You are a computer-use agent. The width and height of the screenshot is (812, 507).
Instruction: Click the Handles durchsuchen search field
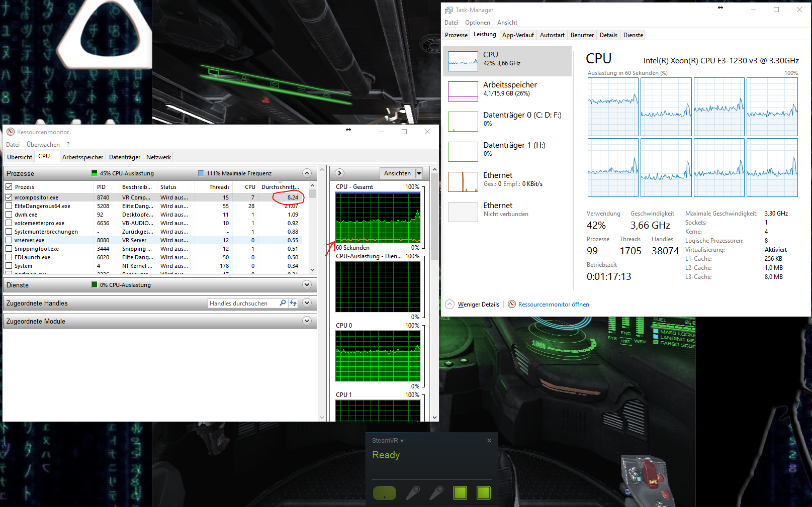(242, 303)
